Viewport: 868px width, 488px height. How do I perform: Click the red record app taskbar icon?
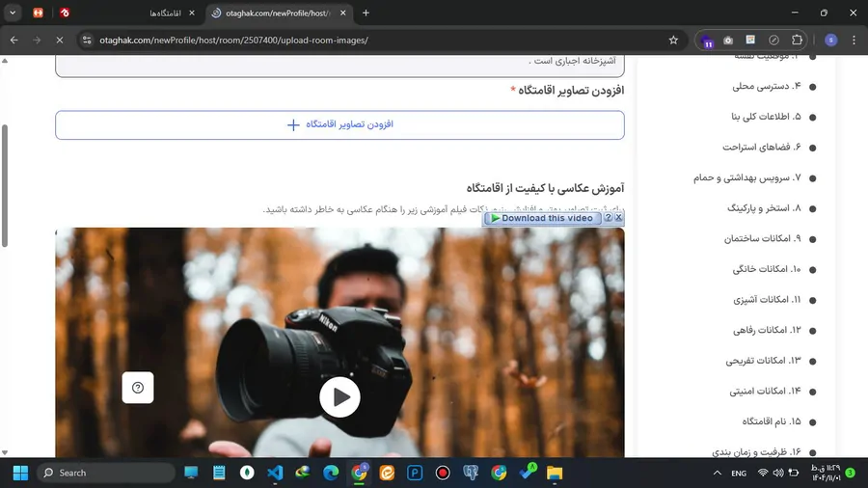click(x=443, y=473)
